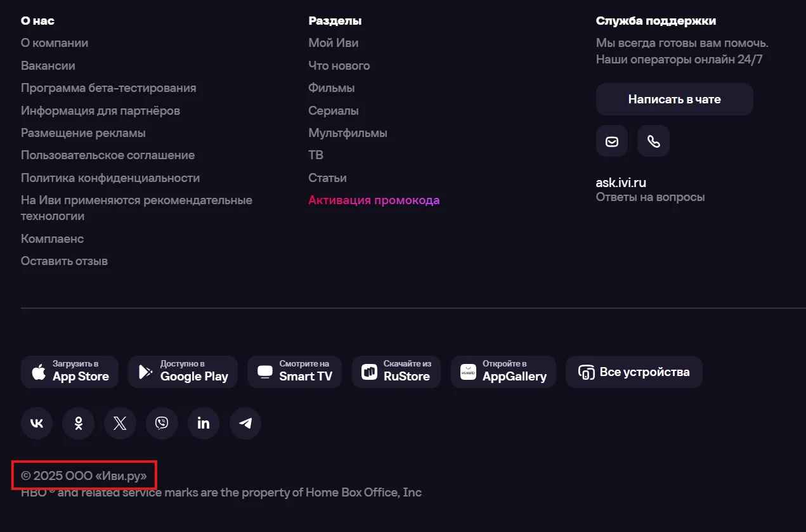Open the Smart TV badge
806x532 pixels.
(294, 372)
